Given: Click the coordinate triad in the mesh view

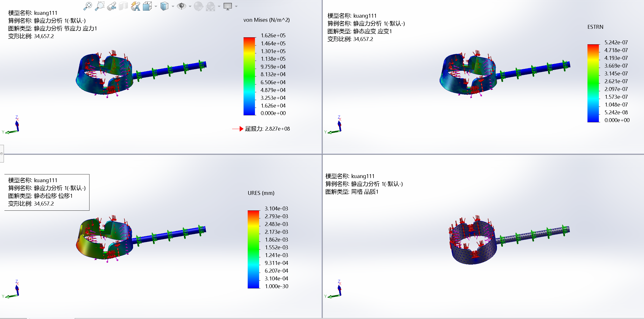Looking at the screenshot, I should pos(334,289).
